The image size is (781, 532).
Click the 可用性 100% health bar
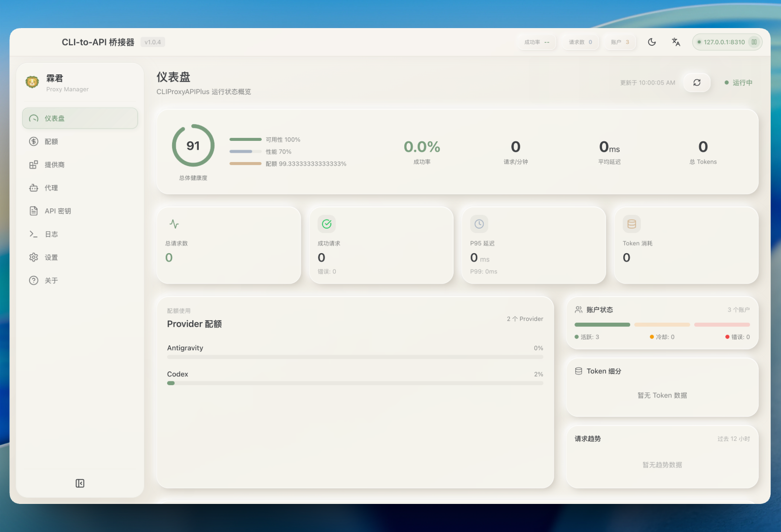[246, 139]
